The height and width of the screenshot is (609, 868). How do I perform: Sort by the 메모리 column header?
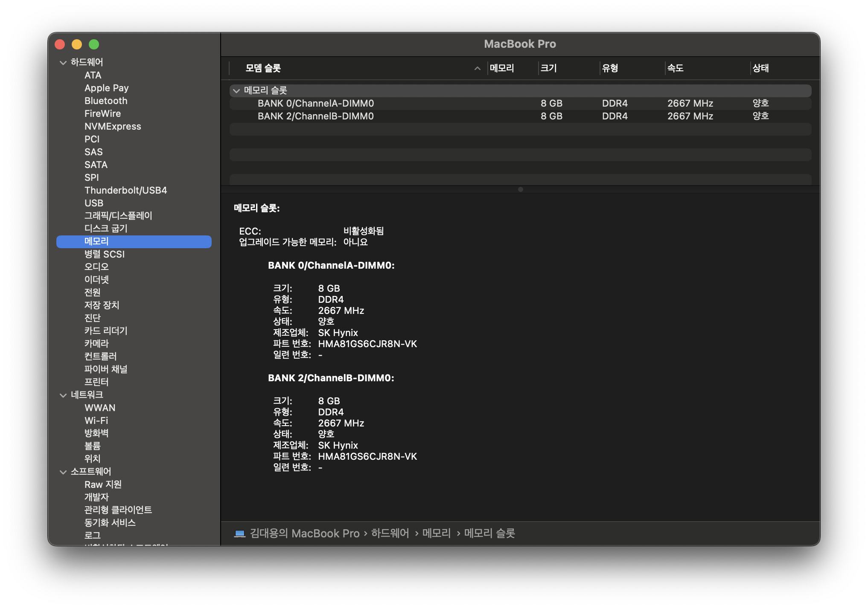tap(502, 68)
